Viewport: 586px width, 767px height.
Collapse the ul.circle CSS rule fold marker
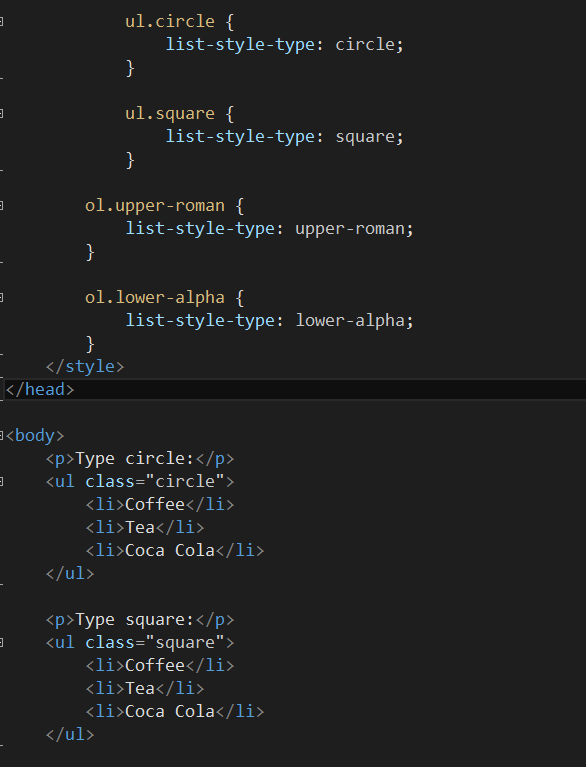(x=1, y=22)
